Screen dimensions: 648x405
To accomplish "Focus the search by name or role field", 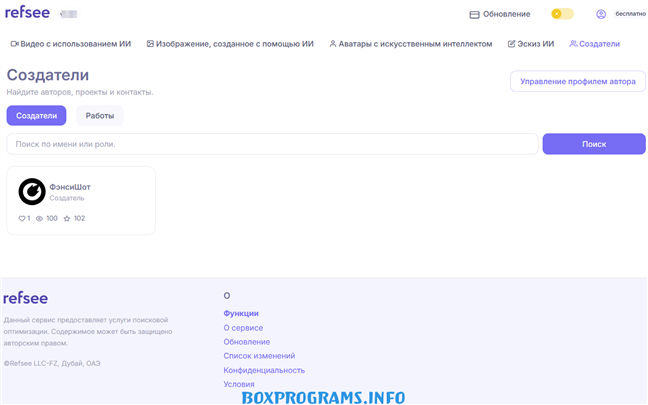I will pos(272,144).
